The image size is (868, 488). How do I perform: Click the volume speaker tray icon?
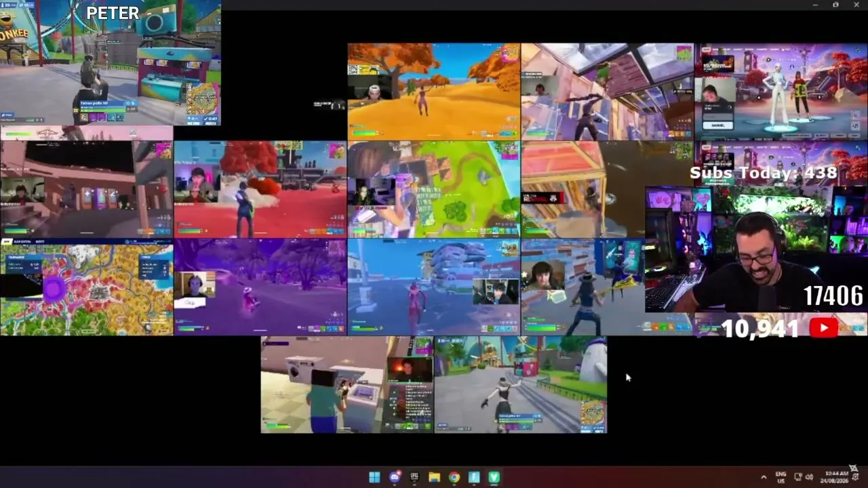pos(809,477)
